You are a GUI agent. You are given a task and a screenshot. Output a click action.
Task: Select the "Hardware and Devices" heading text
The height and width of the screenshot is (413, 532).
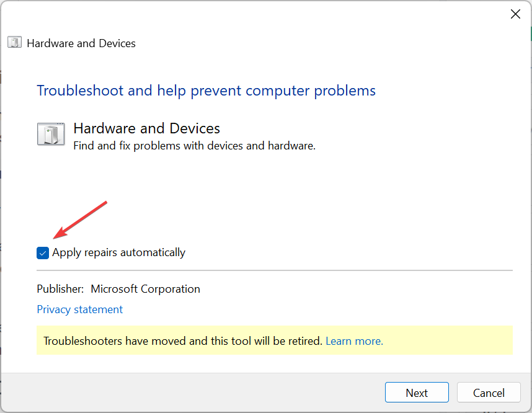(x=146, y=128)
